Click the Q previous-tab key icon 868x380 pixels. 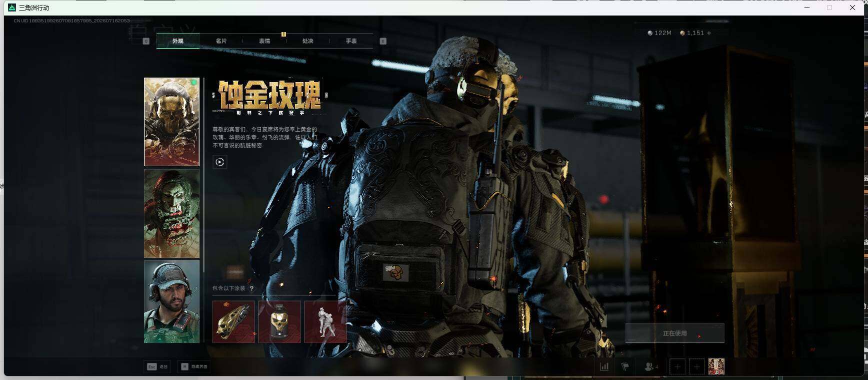click(x=146, y=41)
